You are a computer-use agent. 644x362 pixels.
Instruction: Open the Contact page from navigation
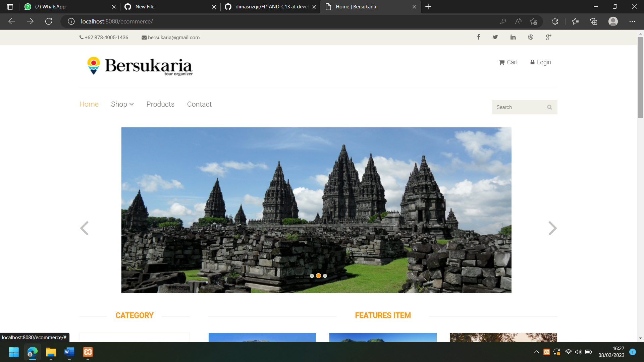tap(199, 104)
